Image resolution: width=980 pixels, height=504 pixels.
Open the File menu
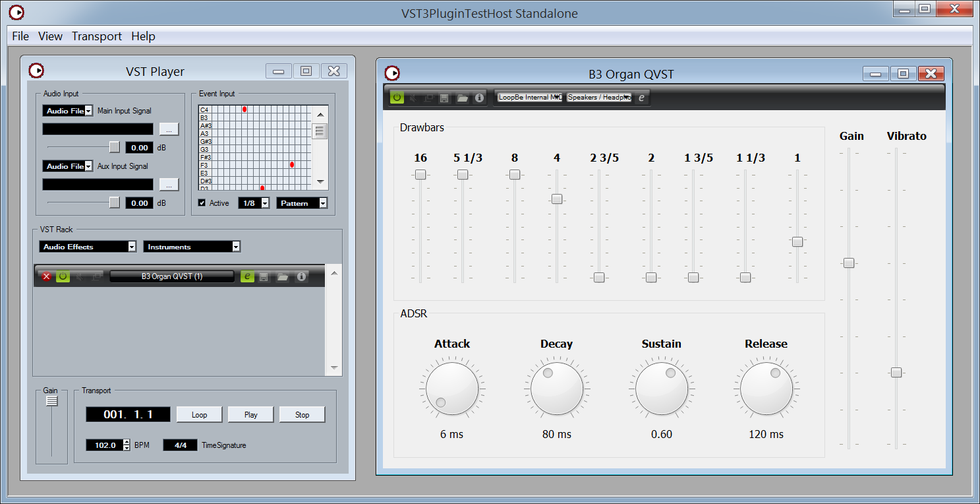coord(20,36)
